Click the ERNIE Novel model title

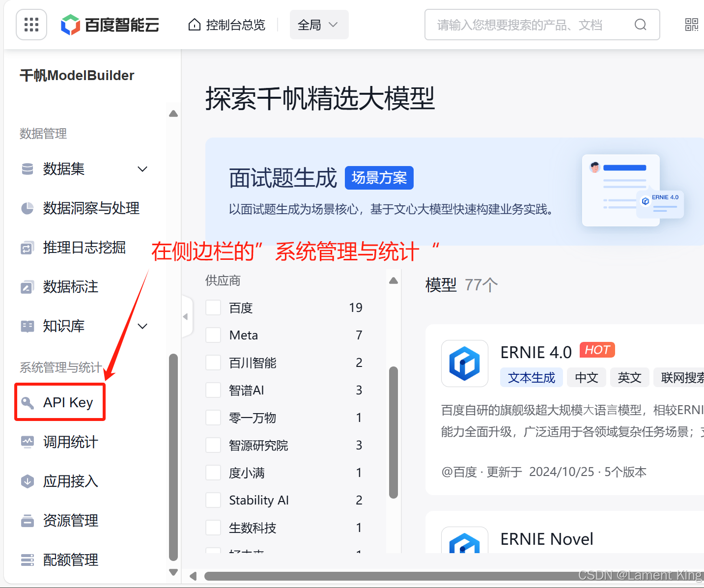(547, 539)
